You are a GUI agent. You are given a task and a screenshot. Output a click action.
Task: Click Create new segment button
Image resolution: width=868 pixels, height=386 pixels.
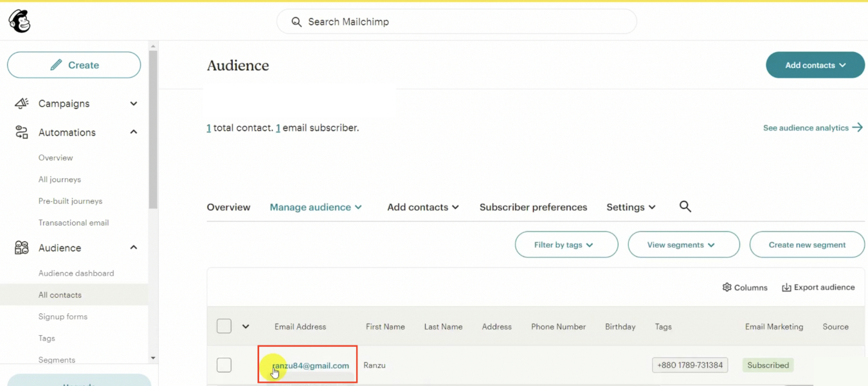pos(807,244)
